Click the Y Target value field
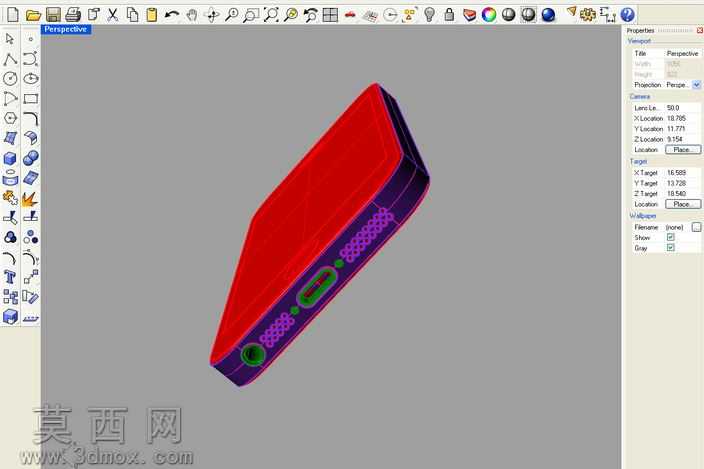The width and height of the screenshot is (704, 469). click(682, 183)
